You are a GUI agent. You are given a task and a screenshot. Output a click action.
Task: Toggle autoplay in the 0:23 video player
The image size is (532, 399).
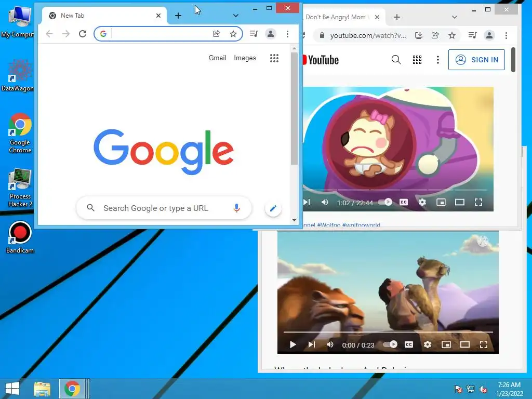click(x=391, y=345)
